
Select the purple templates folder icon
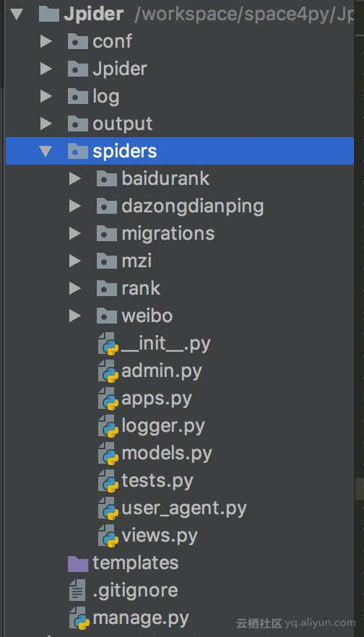pyautogui.click(x=77, y=563)
